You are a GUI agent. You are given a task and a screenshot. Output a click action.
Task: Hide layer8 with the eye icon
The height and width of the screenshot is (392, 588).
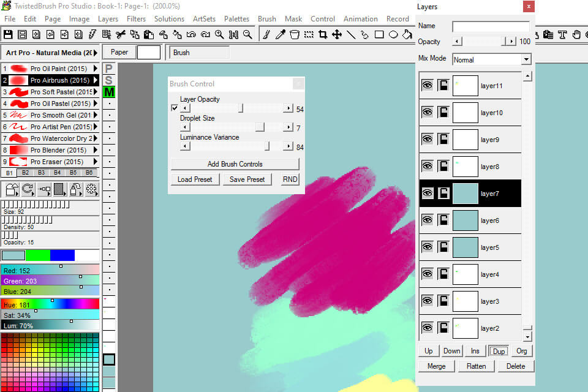click(x=427, y=166)
